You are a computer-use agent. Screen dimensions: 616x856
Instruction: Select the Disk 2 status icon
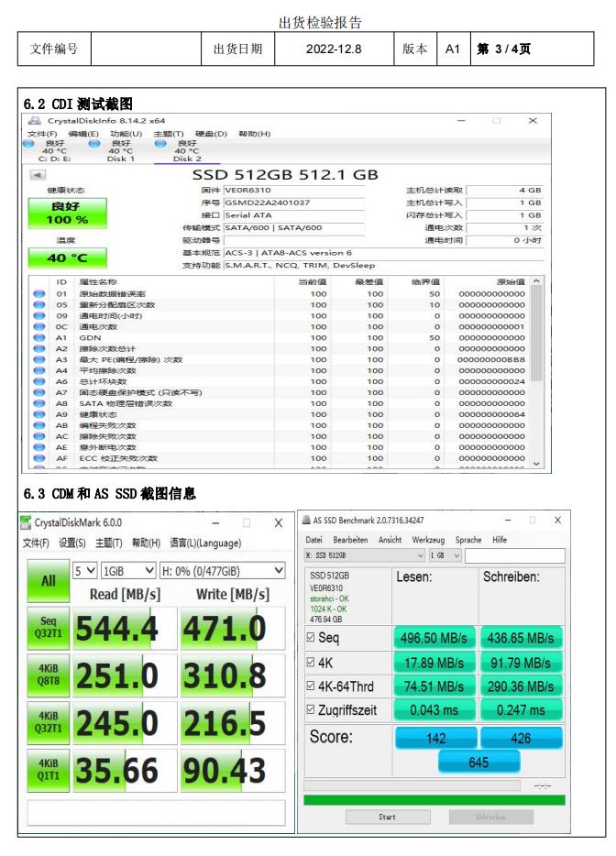click(x=160, y=144)
